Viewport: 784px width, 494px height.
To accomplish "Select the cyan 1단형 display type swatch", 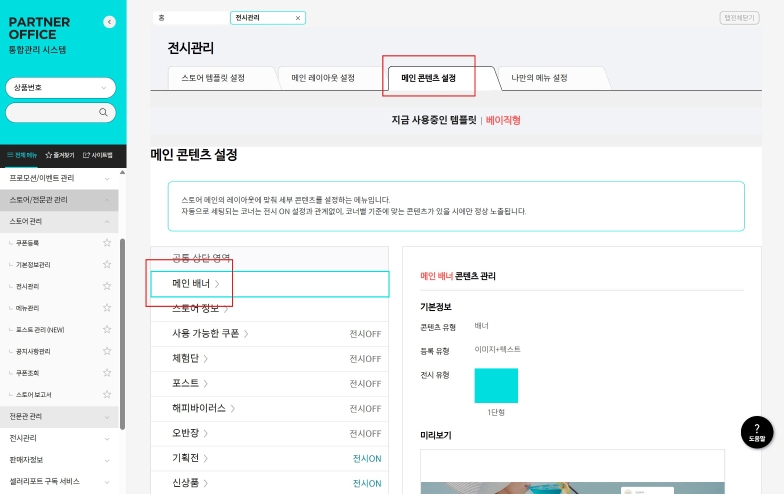I will pos(496,385).
